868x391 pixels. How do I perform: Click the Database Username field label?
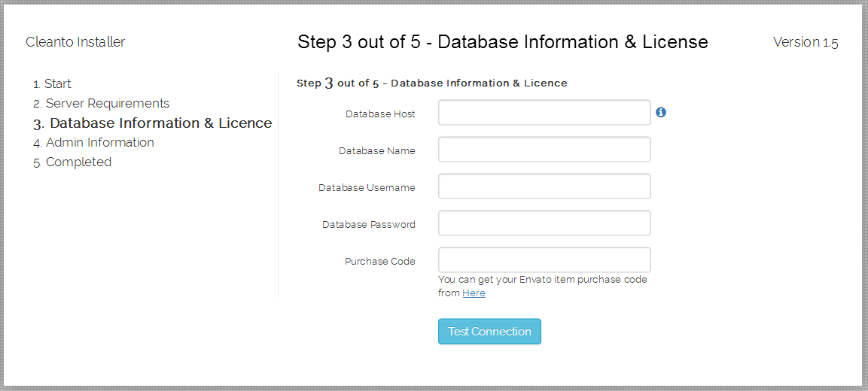[x=367, y=187]
